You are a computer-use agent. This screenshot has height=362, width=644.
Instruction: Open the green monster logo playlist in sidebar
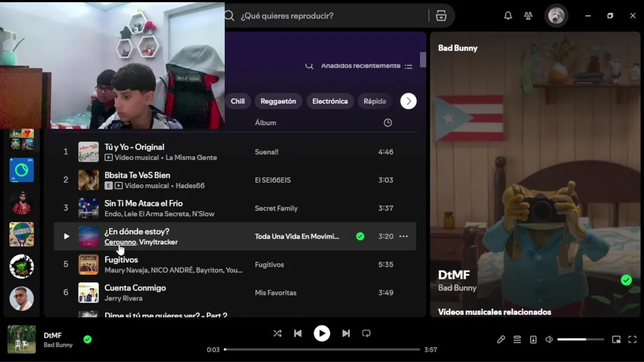pos(22,266)
